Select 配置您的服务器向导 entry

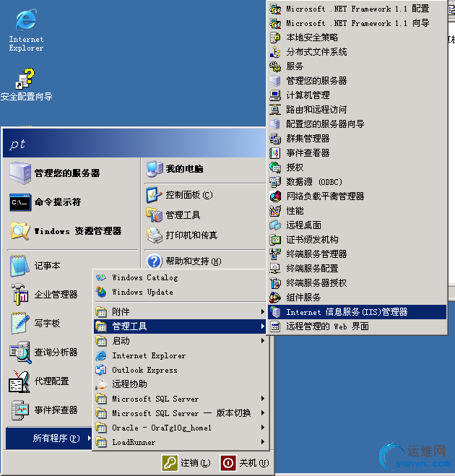pyautogui.click(x=357, y=124)
